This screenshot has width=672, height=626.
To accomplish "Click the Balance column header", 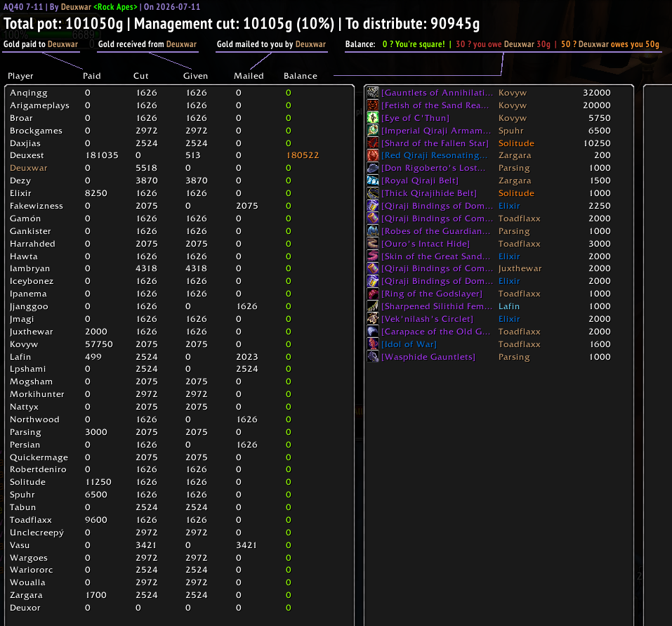I will [301, 76].
